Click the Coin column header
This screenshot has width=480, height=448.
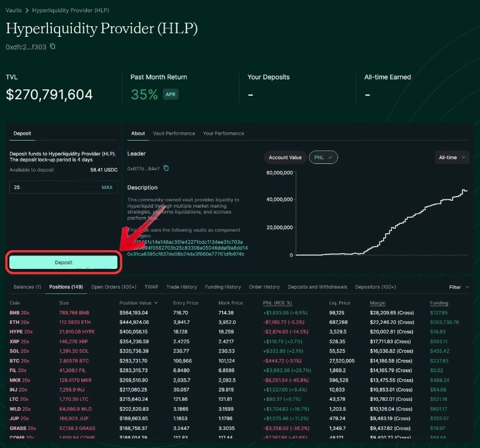click(15, 303)
